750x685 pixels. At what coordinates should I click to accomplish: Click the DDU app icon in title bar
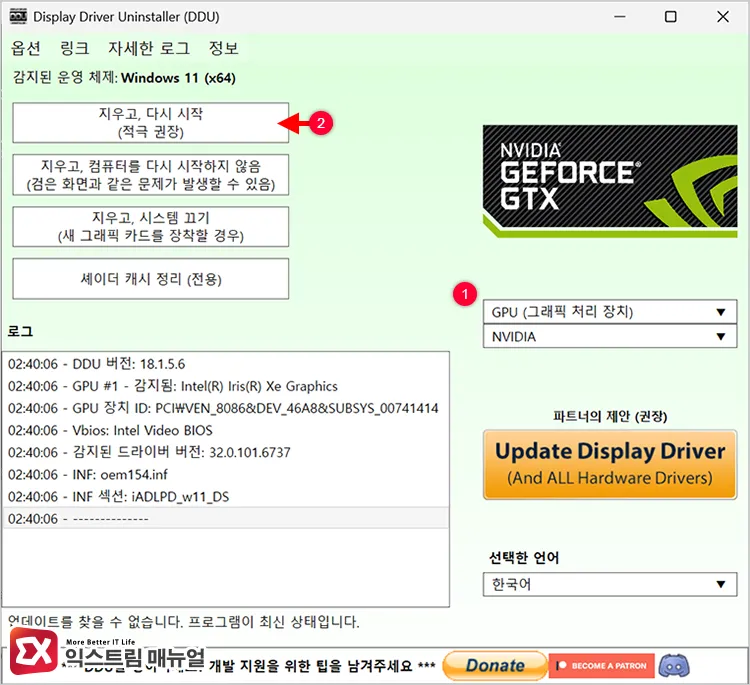[18, 17]
